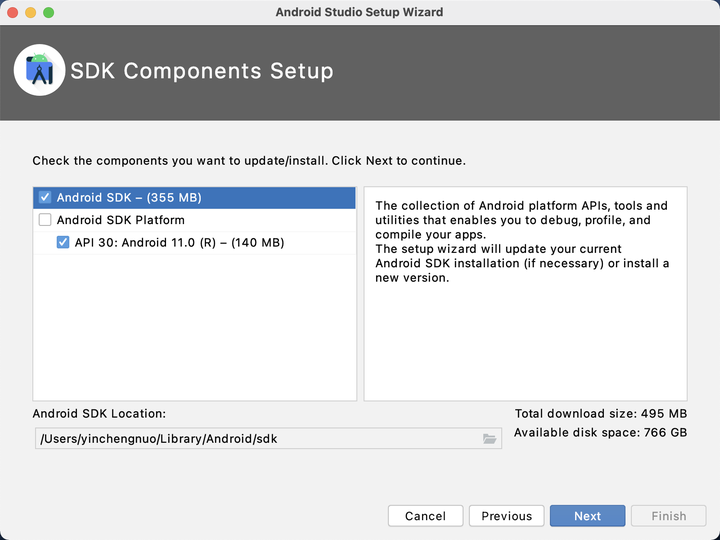720x540 pixels.
Task: Cancel the setup wizard
Action: [x=425, y=516]
